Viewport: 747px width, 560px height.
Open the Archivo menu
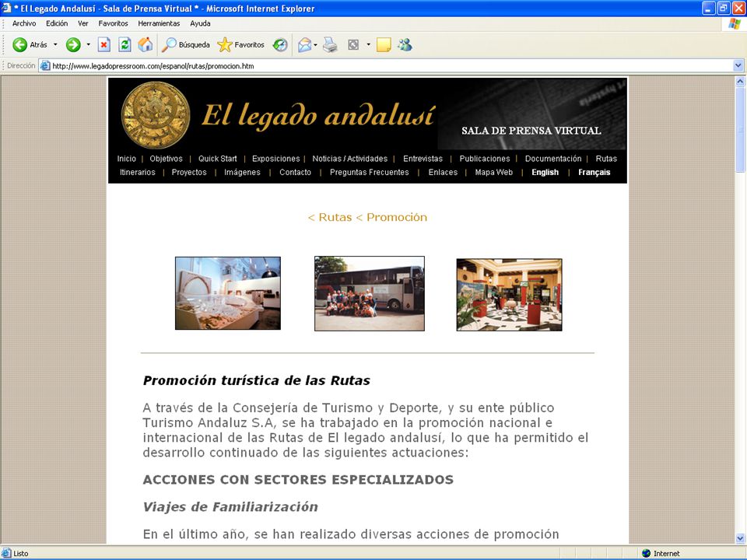tap(24, 23)
